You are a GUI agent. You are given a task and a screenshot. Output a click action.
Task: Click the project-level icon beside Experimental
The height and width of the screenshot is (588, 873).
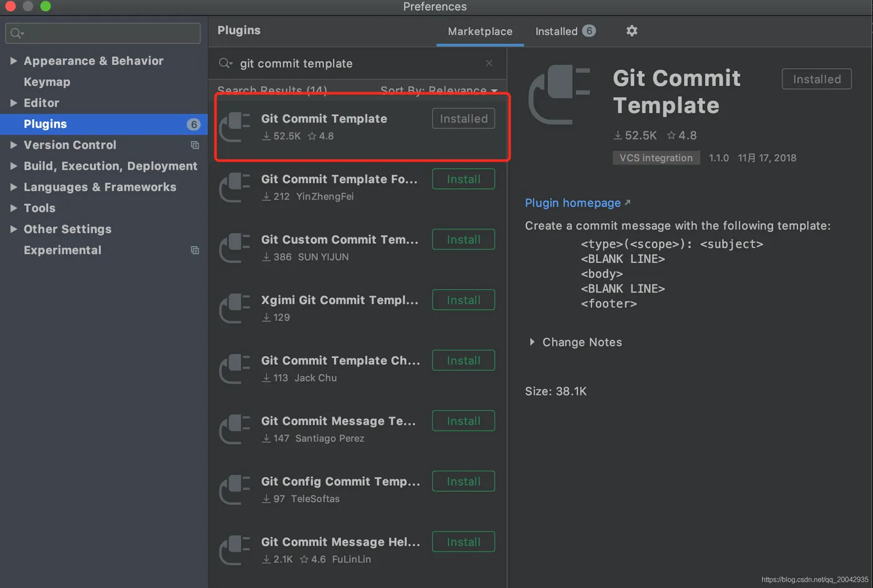(195, 250)
